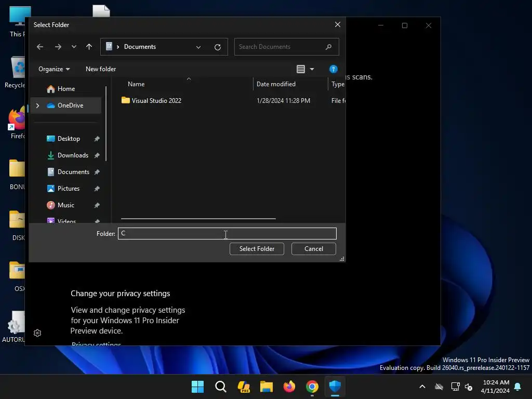The height and width of the screenshot is (399, 532).
Task: Open muted volume tray icon
Action: (469, 387)
